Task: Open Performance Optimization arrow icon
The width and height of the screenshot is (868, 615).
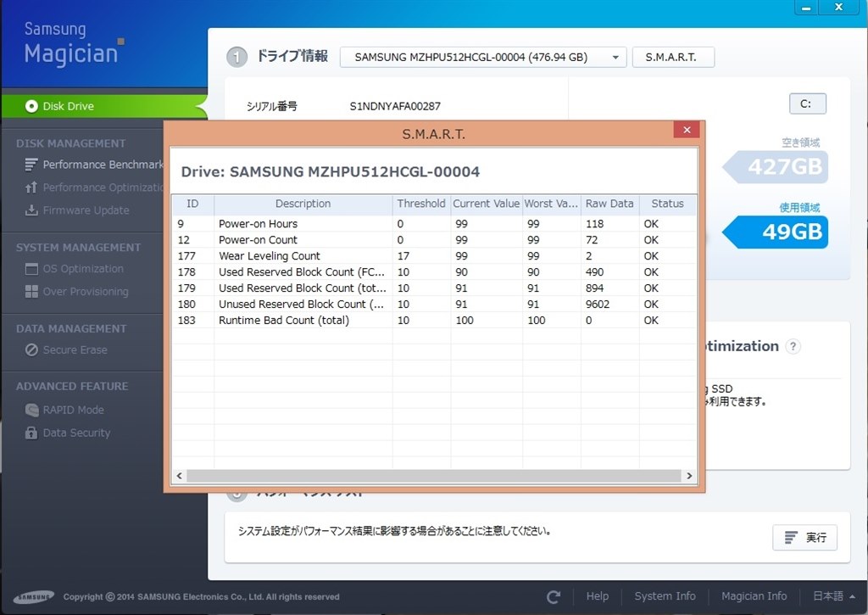Action: pos(31,187)
